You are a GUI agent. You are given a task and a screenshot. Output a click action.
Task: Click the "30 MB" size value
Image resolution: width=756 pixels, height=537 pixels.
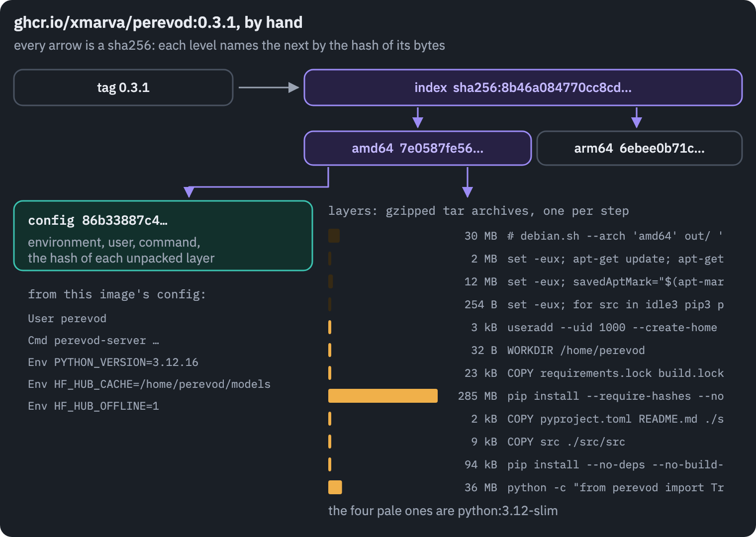[481, 236]
